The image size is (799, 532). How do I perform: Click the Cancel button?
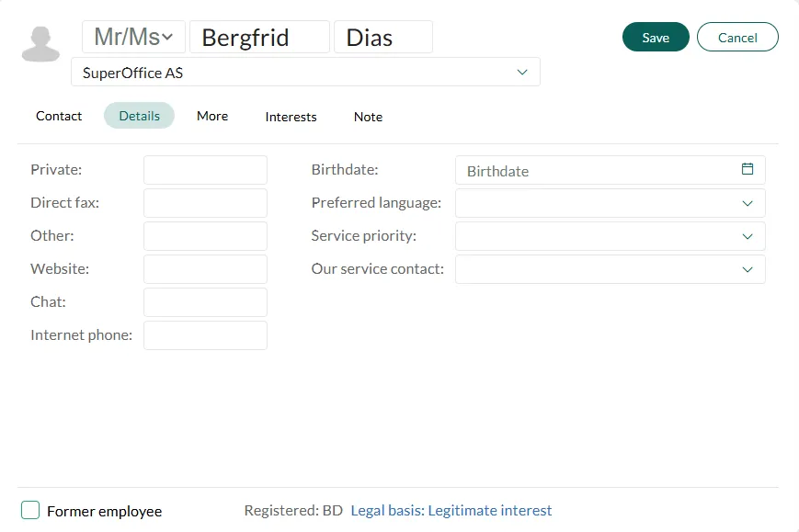click(x=737, y=38)
